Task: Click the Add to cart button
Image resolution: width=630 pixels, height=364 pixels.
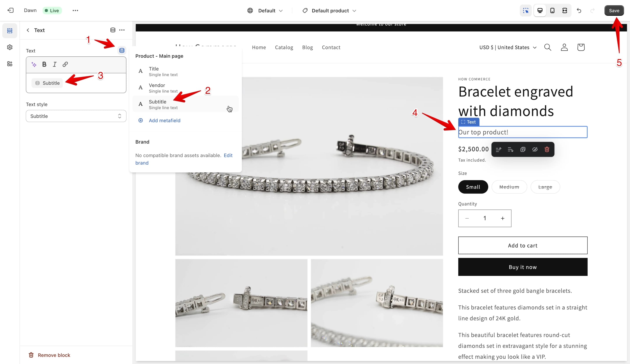Action: (523, 245)
